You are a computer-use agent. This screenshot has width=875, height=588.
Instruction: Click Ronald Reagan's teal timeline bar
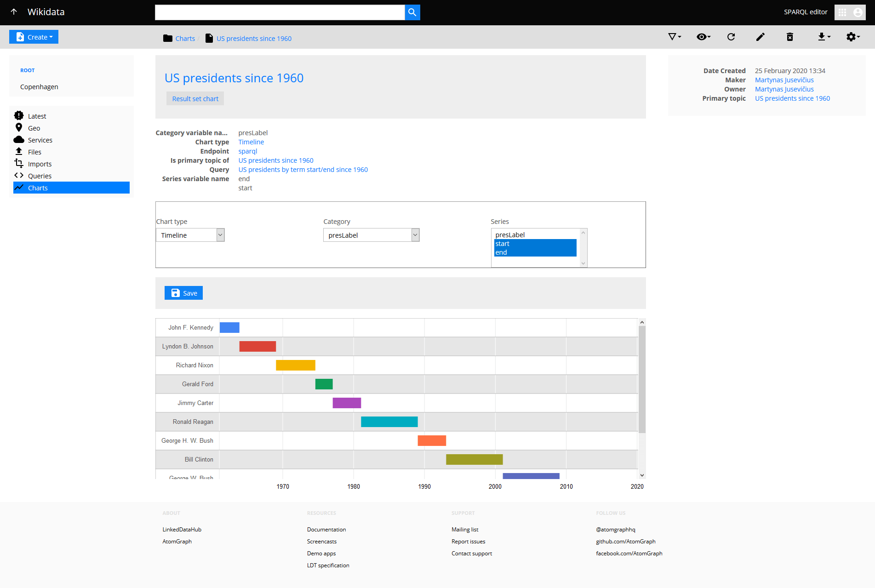click(389, 422)
